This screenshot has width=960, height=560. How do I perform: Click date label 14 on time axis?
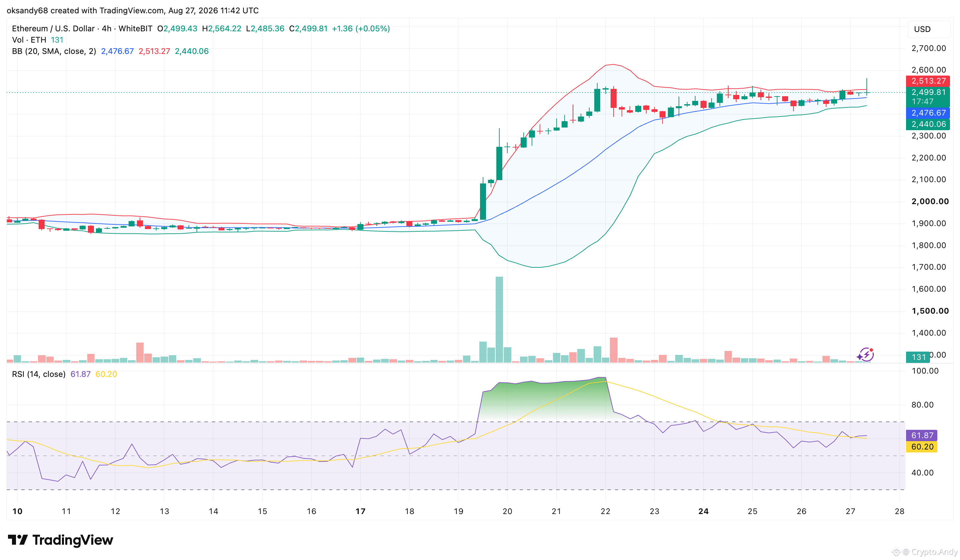tap(213, 511)
